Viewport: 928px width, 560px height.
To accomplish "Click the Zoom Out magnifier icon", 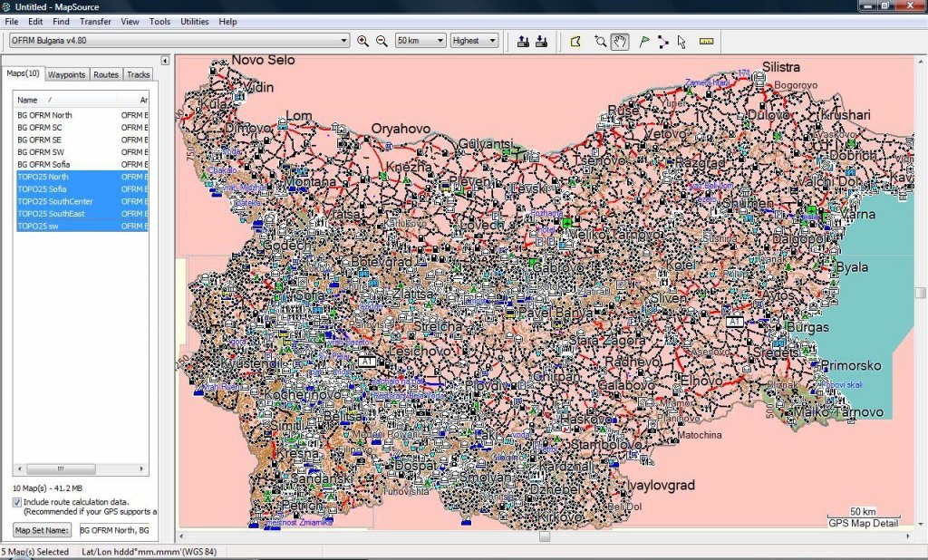I will pyautogui.click(x=382, y=41).
